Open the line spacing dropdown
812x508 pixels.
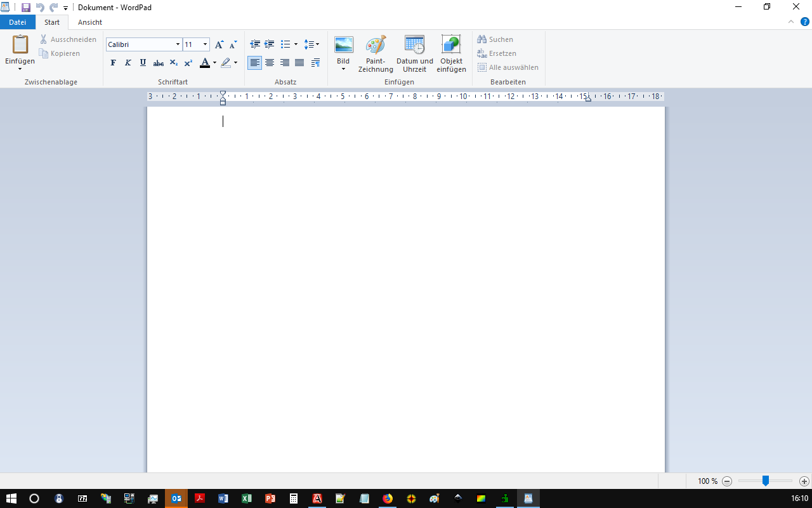(x=311, y=44)
